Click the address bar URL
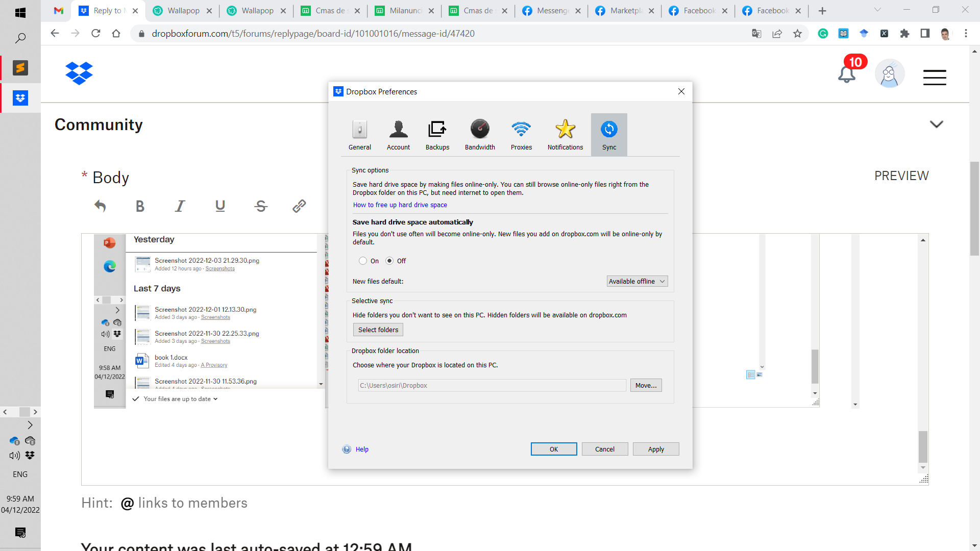The image size is (980, 551). click(x=313, y=33)
